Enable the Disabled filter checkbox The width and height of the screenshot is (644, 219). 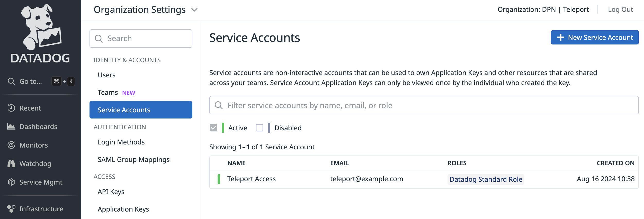pos(260,128)
